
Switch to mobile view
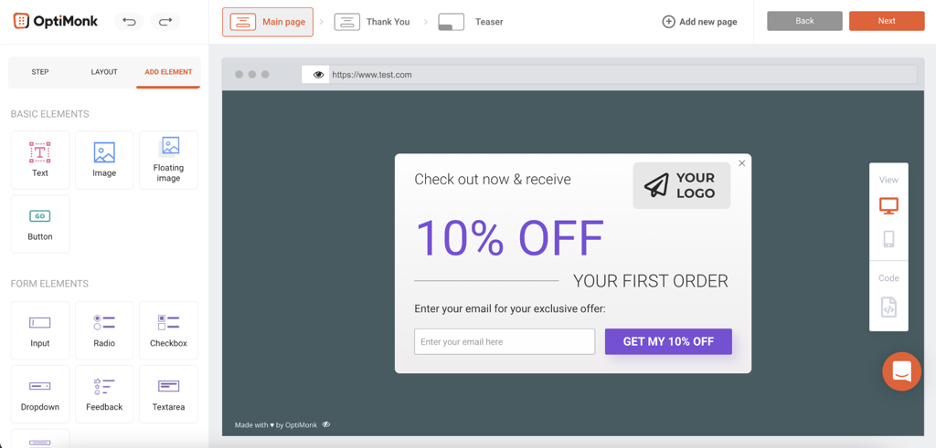pos(888,239)
